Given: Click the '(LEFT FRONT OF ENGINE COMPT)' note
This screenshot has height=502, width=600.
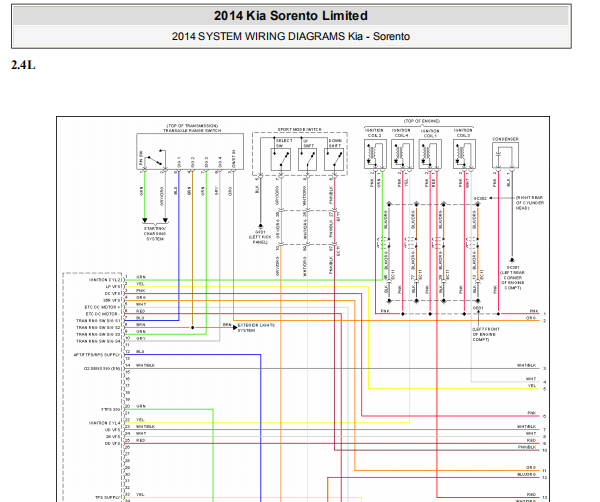Looking at the screenshot, I should tap(486, 334).
